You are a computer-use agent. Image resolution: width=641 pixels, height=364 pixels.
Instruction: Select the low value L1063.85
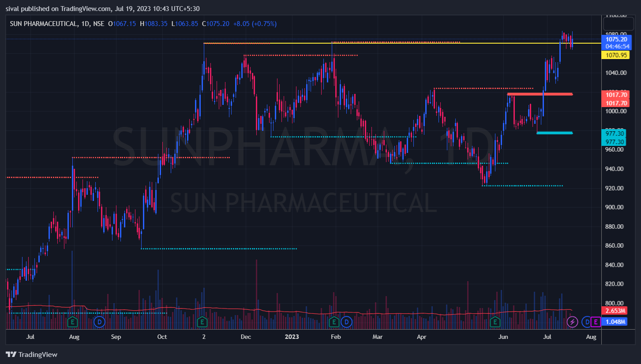point(185,24)
